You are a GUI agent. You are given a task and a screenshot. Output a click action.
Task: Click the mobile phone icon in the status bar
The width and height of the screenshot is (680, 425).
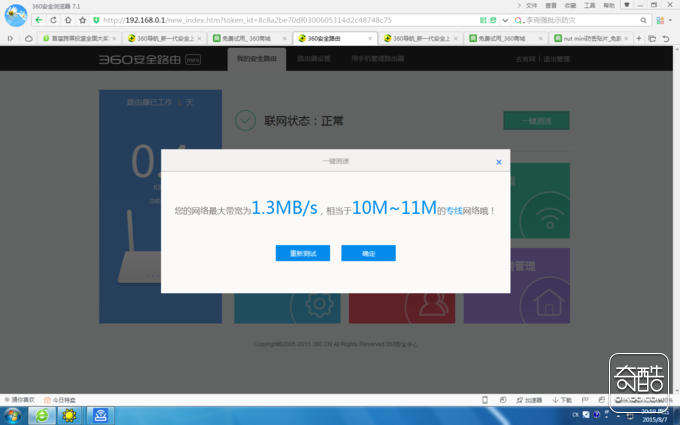485,400
